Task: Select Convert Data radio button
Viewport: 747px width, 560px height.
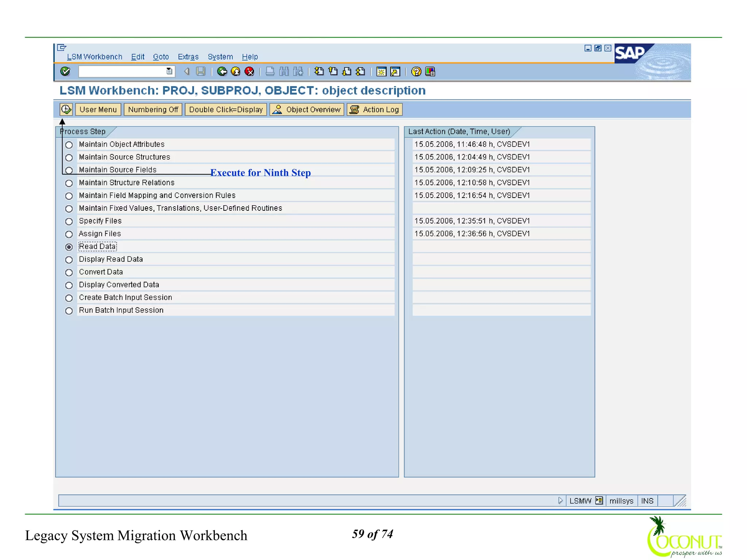Action: 69,272
